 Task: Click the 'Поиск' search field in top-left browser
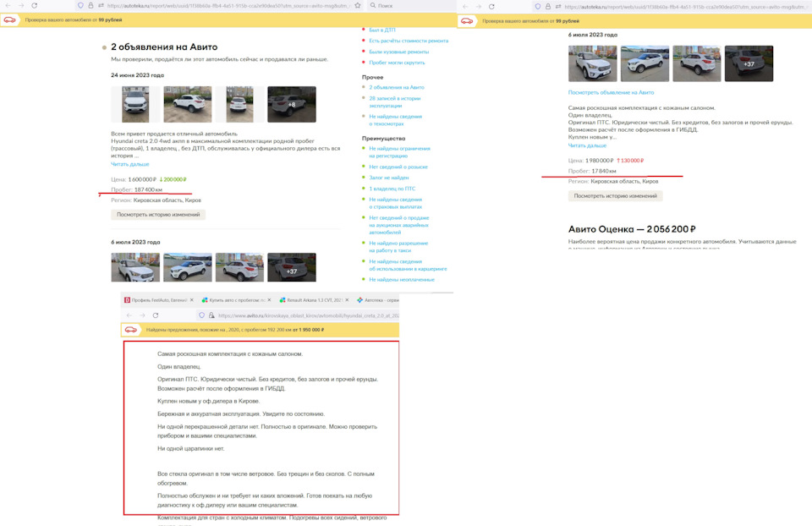(410, 5)
